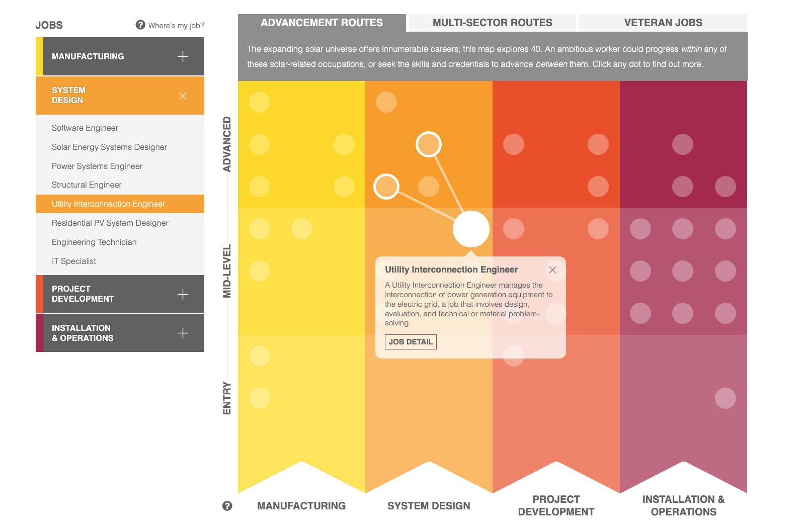Viewport: 802px width, 532px height.
Task: Open the Veteran Jobs tab
Action: [x=663, y=23]
